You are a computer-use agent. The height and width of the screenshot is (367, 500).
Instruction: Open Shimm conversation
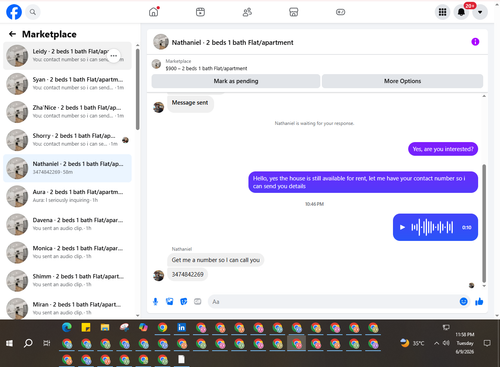click(67, 281)
